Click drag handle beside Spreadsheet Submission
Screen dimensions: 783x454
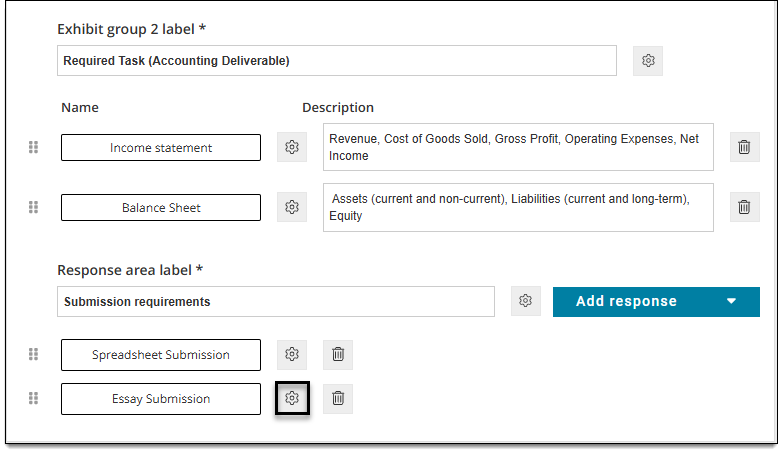point(33,355)
